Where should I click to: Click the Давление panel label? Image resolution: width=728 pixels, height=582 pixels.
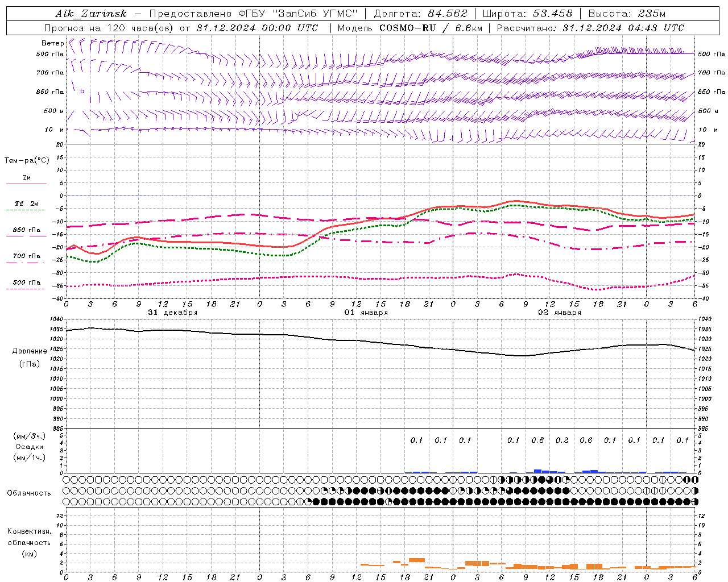30,351
